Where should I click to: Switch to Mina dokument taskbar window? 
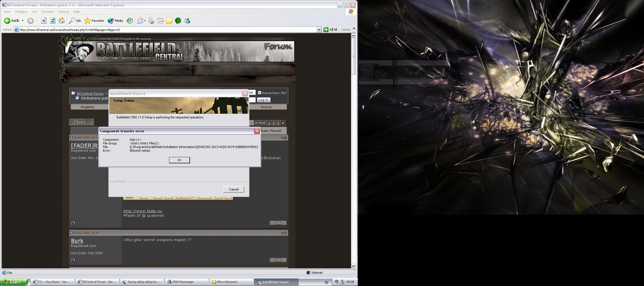click(x=231, y=282)
